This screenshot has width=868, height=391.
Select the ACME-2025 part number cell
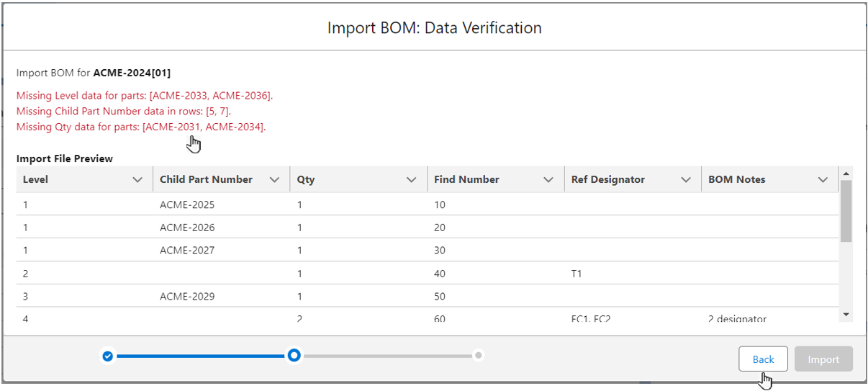(x=187, y=205)
